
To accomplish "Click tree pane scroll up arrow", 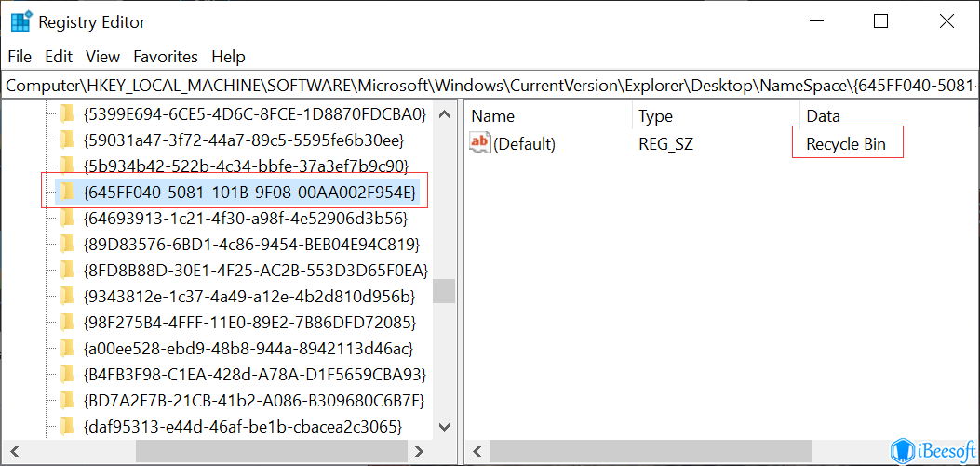I will (x=444, y=114).
